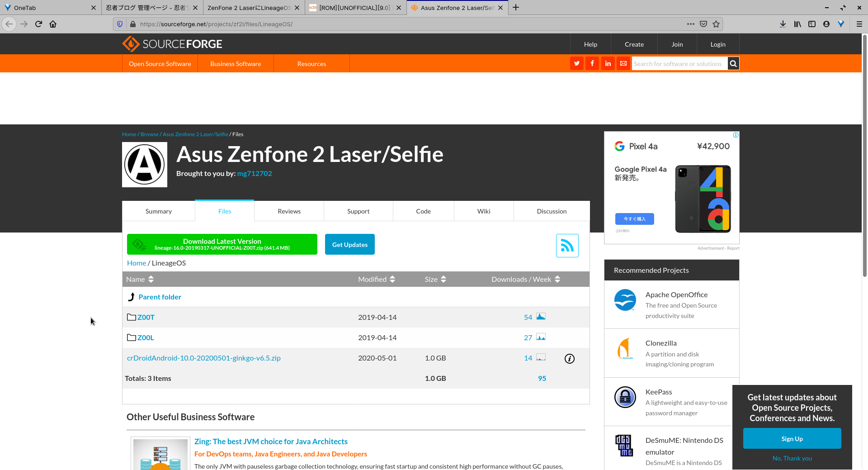This screenshot has height=470, width=868.
Task: Go to browser Home page
Action: (x=53, y=24)
